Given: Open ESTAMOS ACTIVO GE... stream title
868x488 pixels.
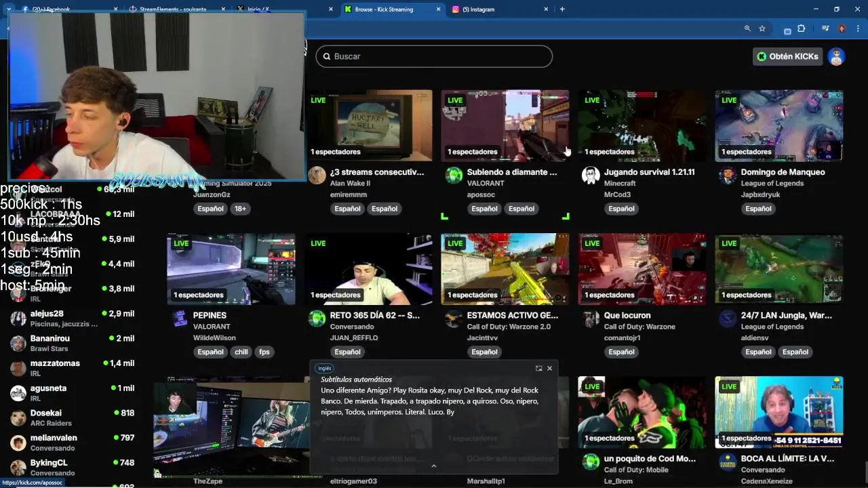Looking at the screenshot, I should [x=513, y=315].
